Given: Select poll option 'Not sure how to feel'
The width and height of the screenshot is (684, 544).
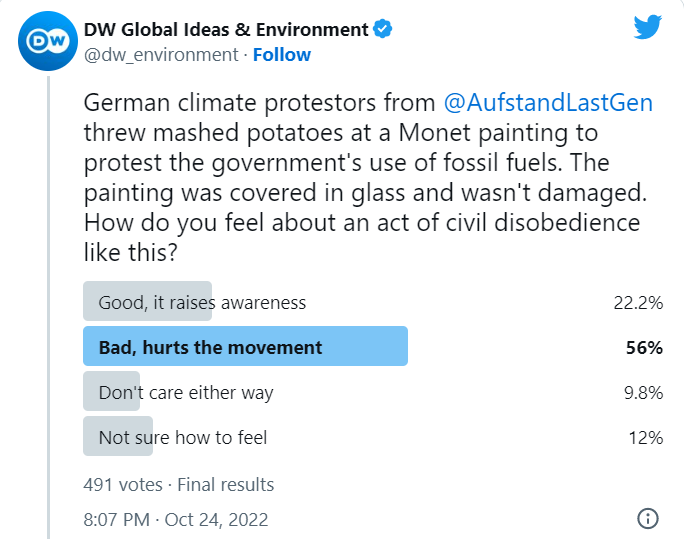Looking at the screenshot, I should coord(182,437).
